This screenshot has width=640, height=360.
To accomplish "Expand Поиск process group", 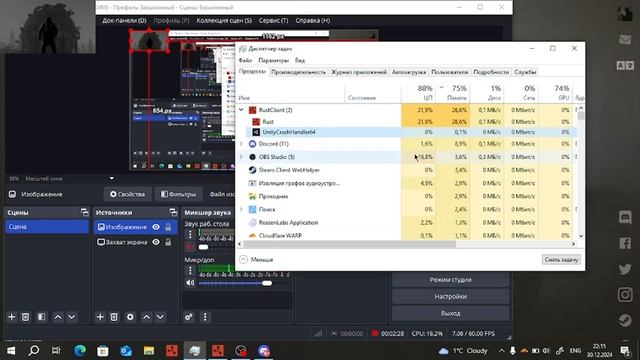I will pos(241,209).
